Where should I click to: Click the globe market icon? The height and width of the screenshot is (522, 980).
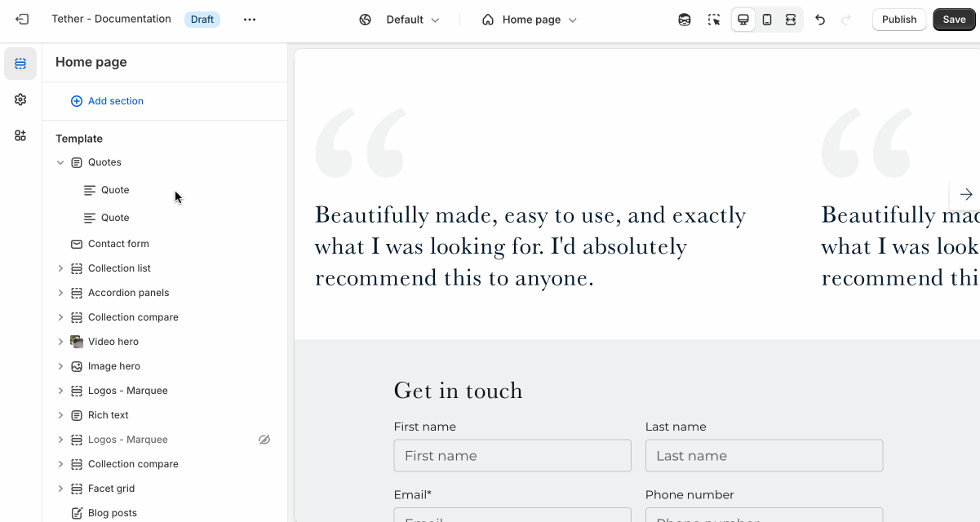pos(366,20)
